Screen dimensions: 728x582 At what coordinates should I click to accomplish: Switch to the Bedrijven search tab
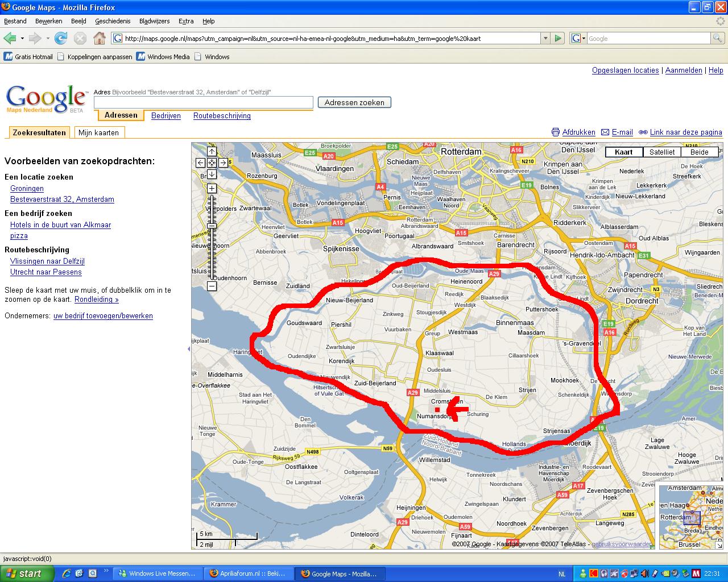(x=166, y=116)
